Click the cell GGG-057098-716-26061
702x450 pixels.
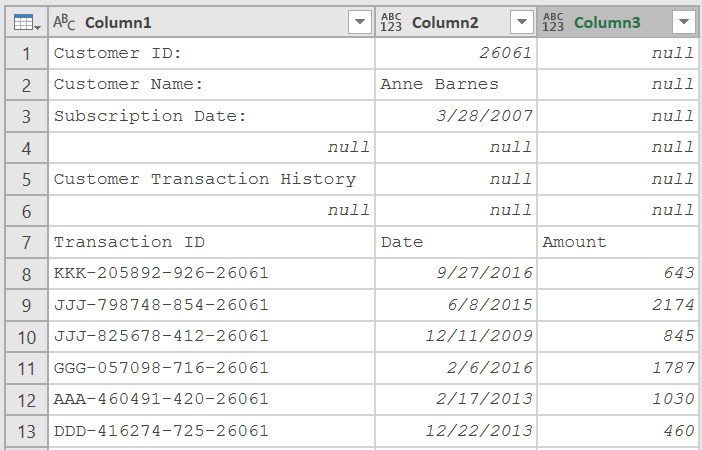point(211,369)
